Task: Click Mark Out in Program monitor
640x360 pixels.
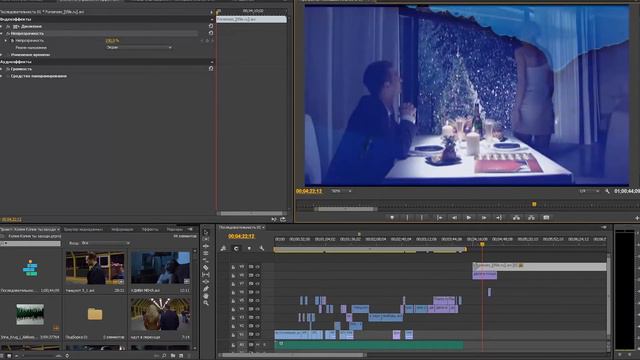Action: click(422, 218)
